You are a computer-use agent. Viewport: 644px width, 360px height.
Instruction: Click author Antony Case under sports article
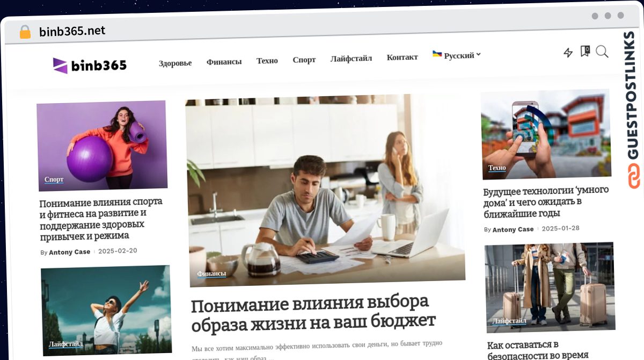click(x=69, y=252)
